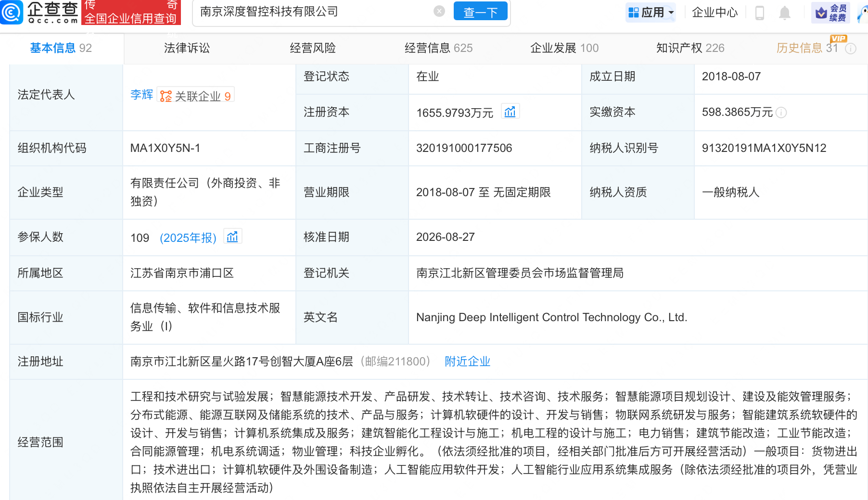Select registration number 320191000177506
Image resolution: width=868 pixels, height=500 pixels.
(x=464, y=148)
